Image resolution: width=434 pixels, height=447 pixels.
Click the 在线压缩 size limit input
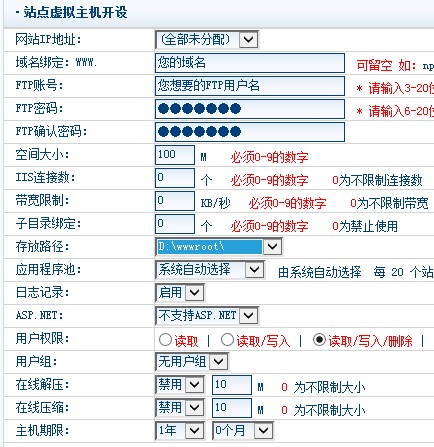pos(232,408)
